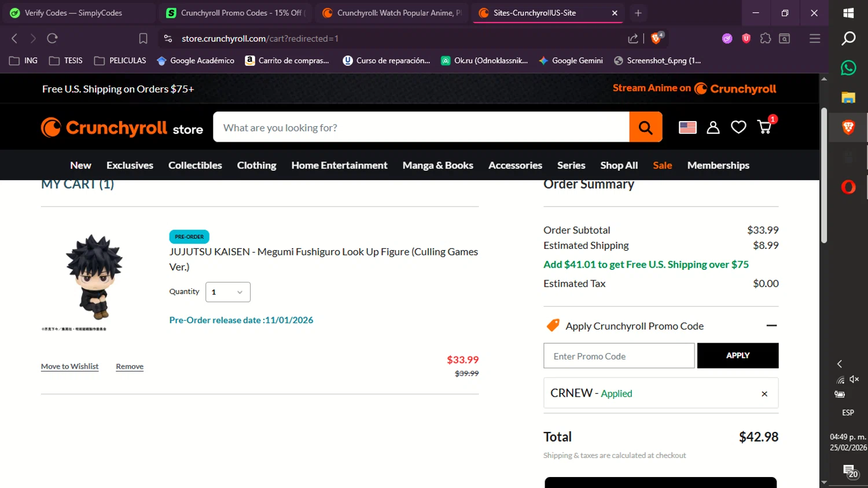Close the Sites-CrunchyrollUS-Site tab
This screenshot has width=868, height=488.
615,13
